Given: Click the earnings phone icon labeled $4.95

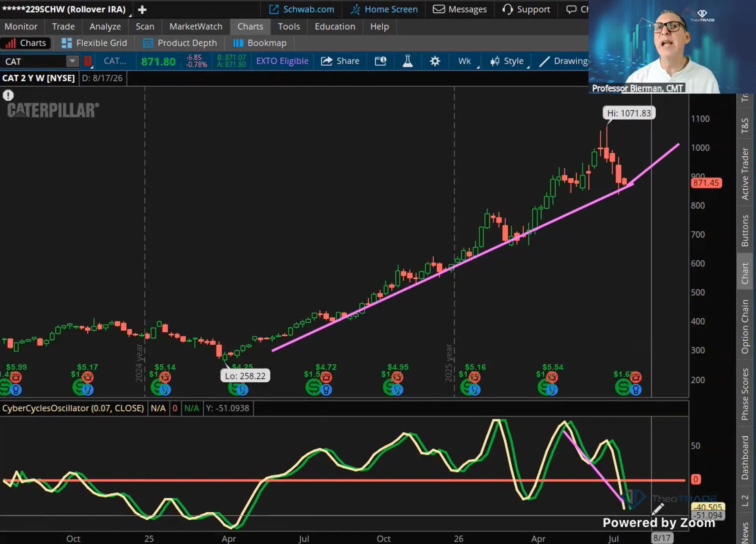Looking at the screenshot, I should point(397,377).
